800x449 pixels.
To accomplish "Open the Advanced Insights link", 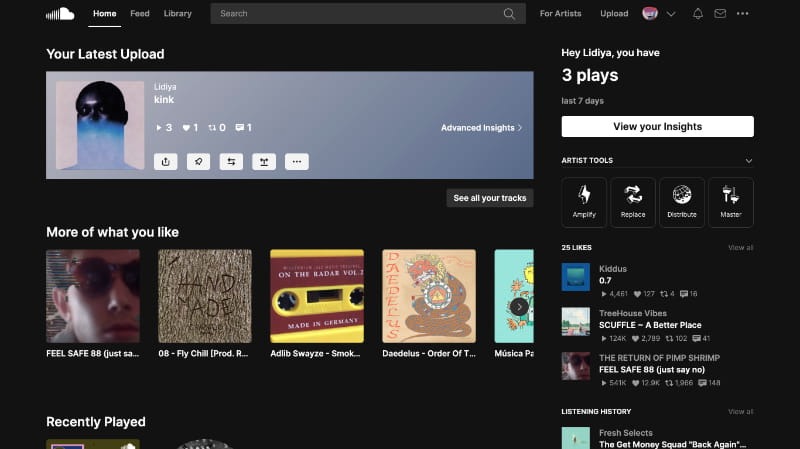I will coord(481,128).
